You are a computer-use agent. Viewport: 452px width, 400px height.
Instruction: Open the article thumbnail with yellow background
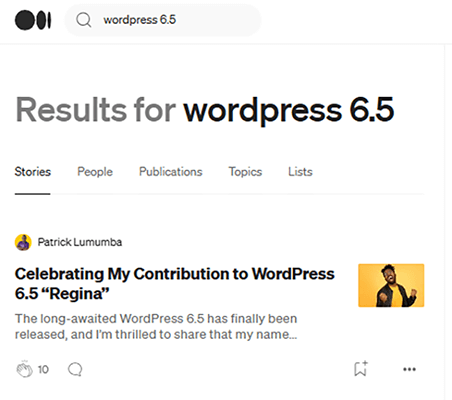391,285
